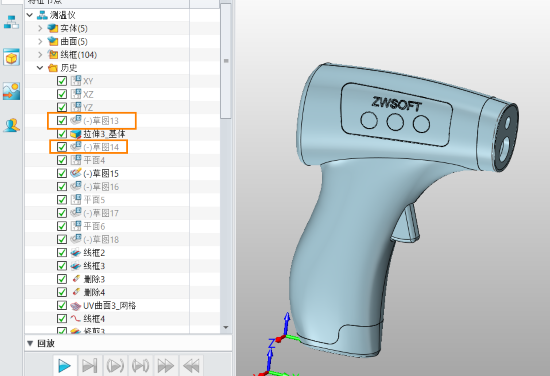The width and height of the screenshot is (550, 376).
Task: Open the visual manager picture sidebar icon
Action: click(x=11, y=91)
